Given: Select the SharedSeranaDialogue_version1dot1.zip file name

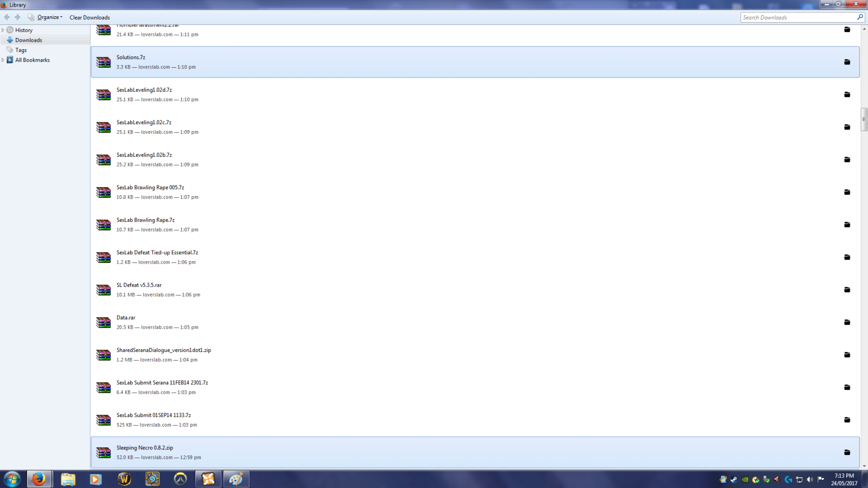Looking at the screenshot, I should tap(164, 350).
